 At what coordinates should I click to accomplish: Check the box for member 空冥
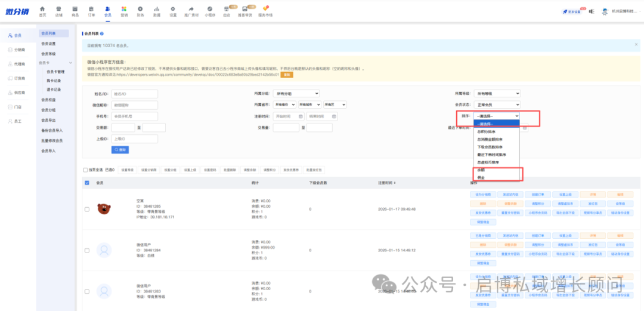tap(87, 209)
